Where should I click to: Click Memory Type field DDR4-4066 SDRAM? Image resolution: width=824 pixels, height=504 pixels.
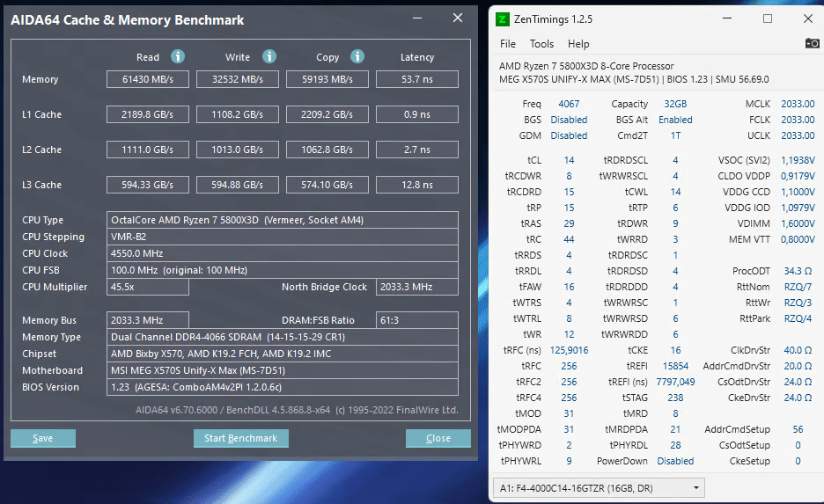pos(283,337)
